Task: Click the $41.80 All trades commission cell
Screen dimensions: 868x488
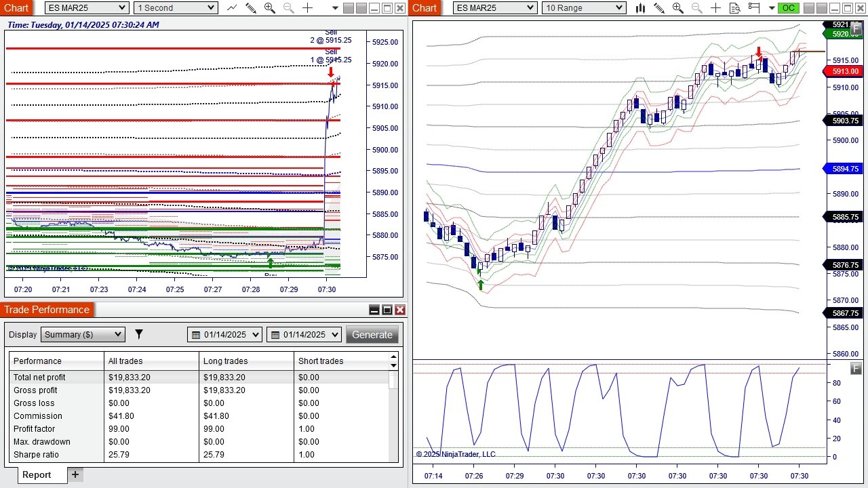Action: click(121, 416)
